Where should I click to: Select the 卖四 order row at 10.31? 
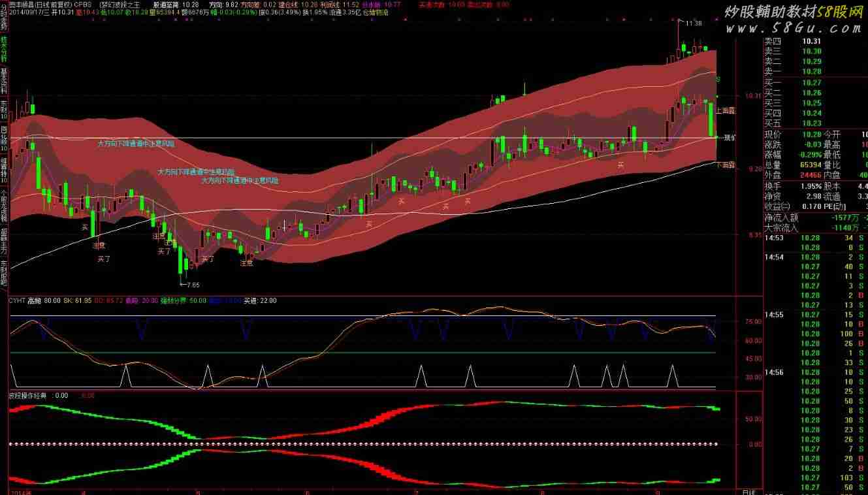point(816,41)
